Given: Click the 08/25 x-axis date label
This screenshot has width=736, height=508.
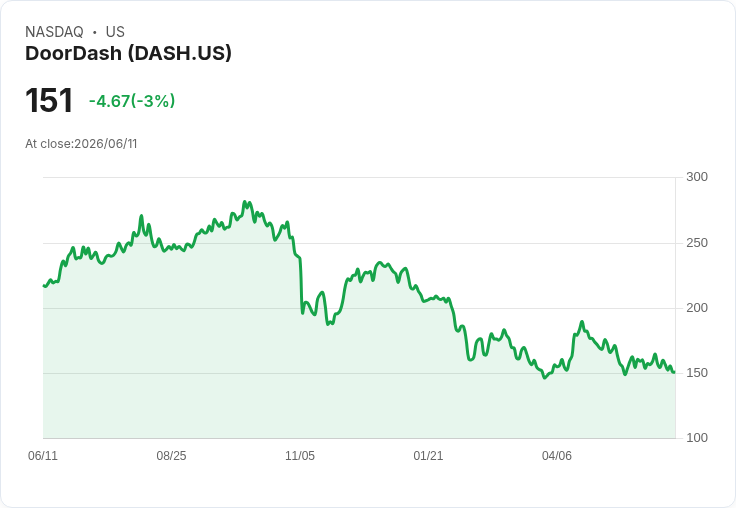Looking at the screenshot, I should pyautogui.click(x=171, y=455).
